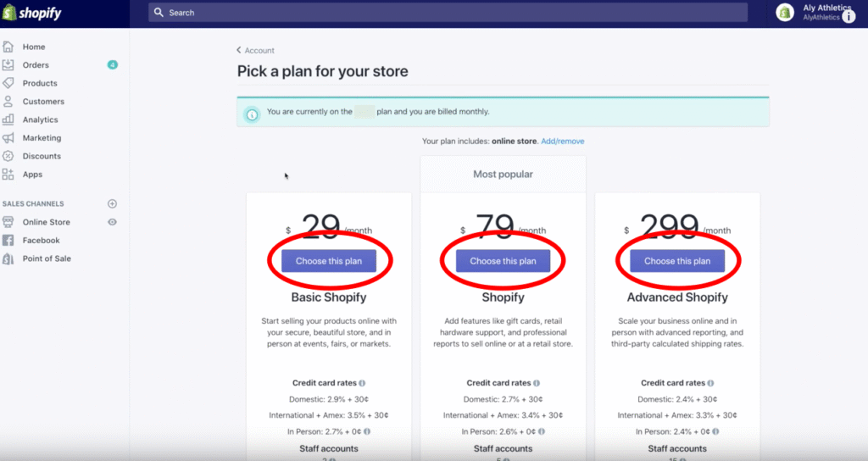
Task: Open Point of Sale channel
Action: (x=47, y=258)
